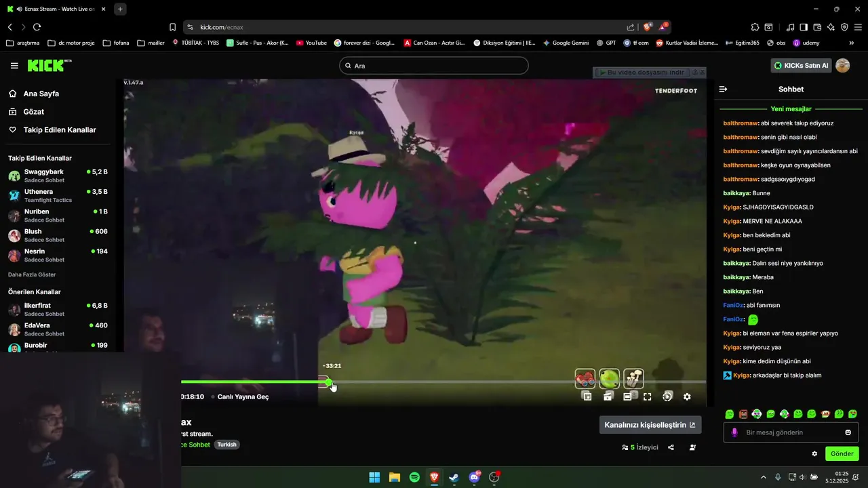Open Discord from the taskbar
Screen dimensions: 868x488
point(474,477)
